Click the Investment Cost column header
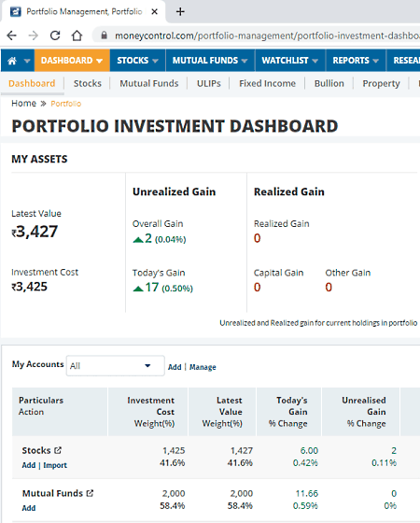Viewport: 420px width, 523px height. point(148,412)
